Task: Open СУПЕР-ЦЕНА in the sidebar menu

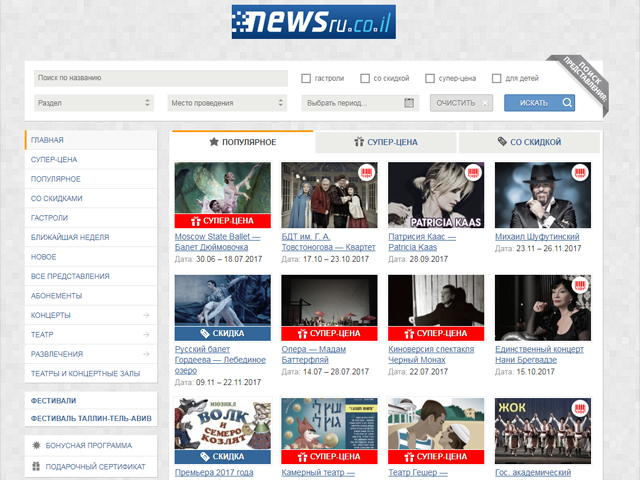Action: (x=91, y=160)
